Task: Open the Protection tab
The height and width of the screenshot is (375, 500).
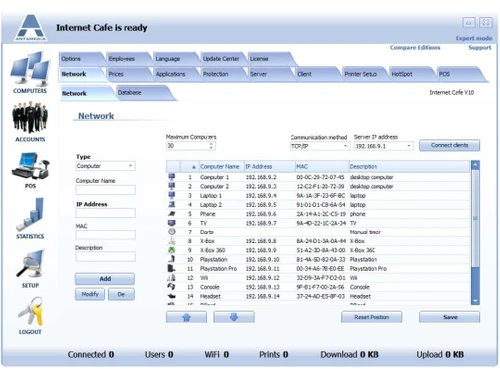Action: pyautogui.click(x=222, y=74)
